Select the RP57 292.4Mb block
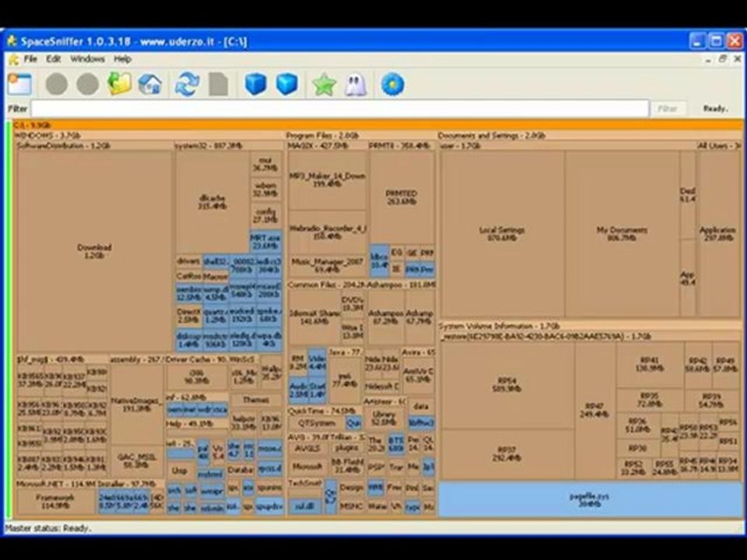 pos(507,453)
